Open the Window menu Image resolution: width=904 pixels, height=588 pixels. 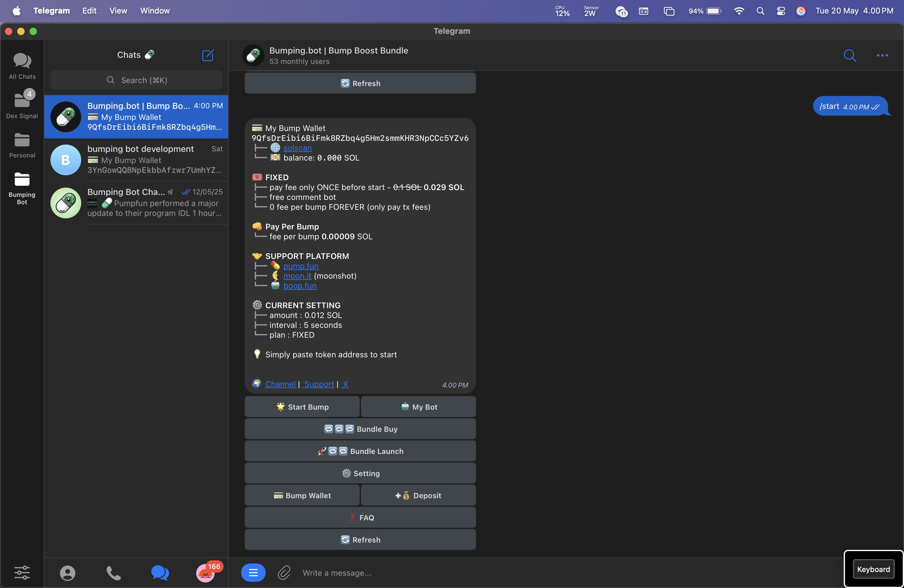155,11
